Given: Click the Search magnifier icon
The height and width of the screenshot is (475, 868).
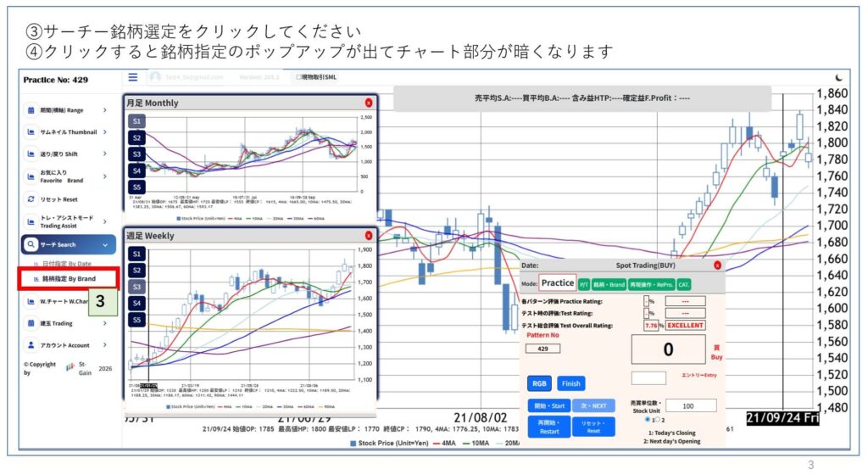Looking at the screenshot, I should tap(31, 244).
